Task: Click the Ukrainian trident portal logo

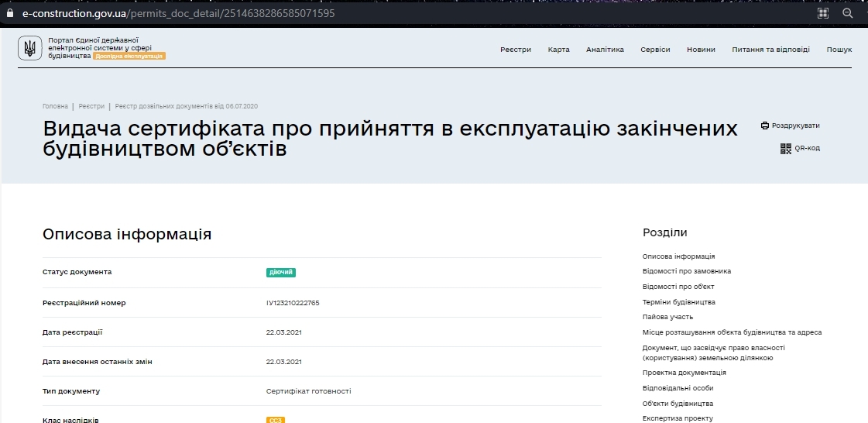Action: click(x=30, y=48)
